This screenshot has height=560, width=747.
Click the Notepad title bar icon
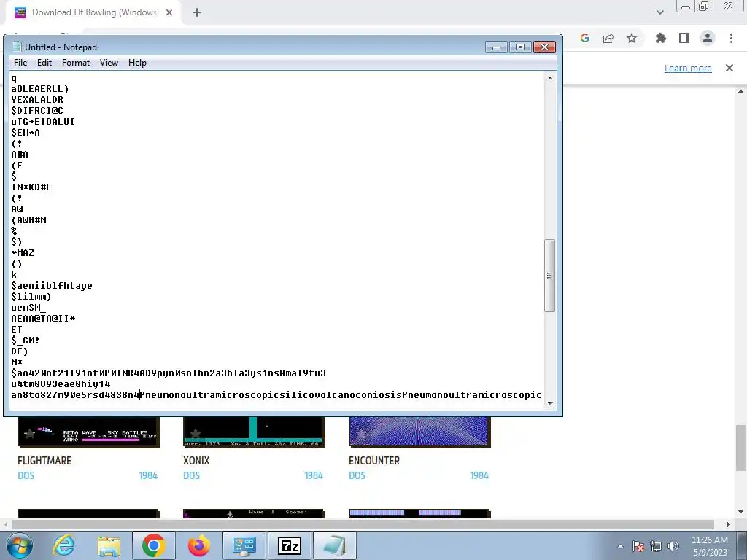tap(17, 47)
